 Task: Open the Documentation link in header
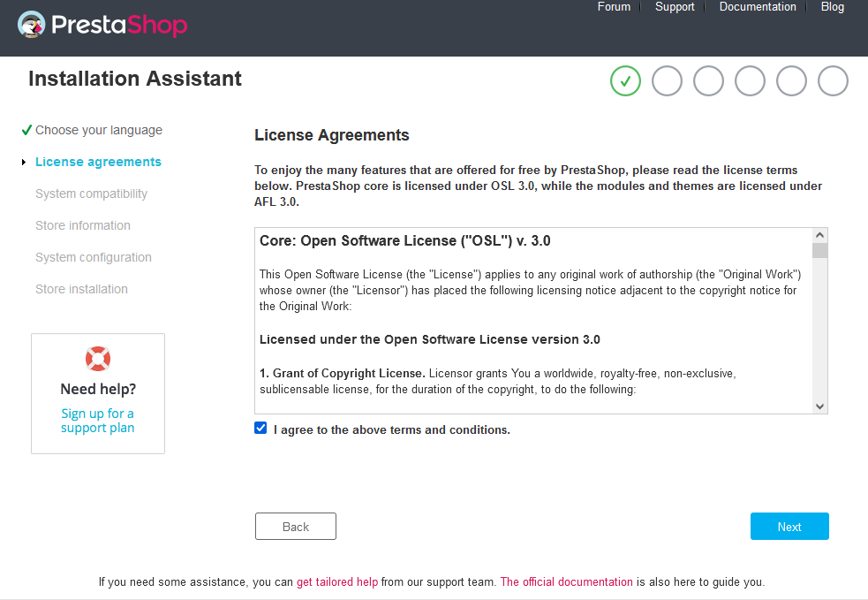758,7
